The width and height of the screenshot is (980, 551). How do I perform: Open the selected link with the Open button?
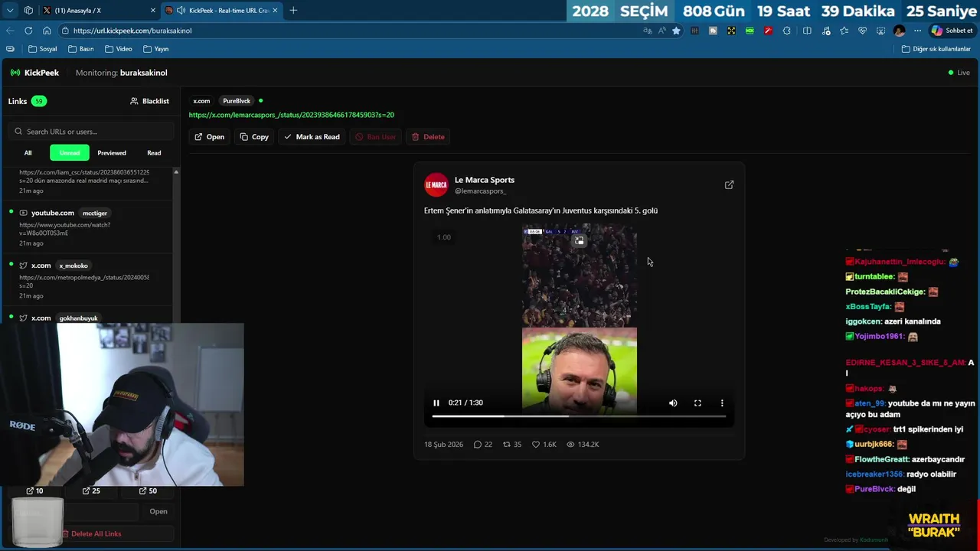pos(209,137)
